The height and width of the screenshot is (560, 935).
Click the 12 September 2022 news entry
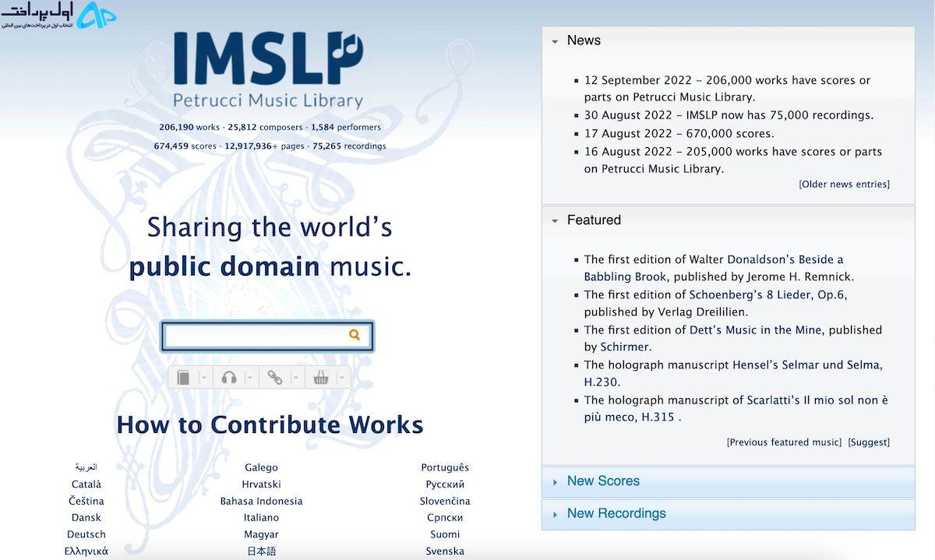[x=728, y=89]
